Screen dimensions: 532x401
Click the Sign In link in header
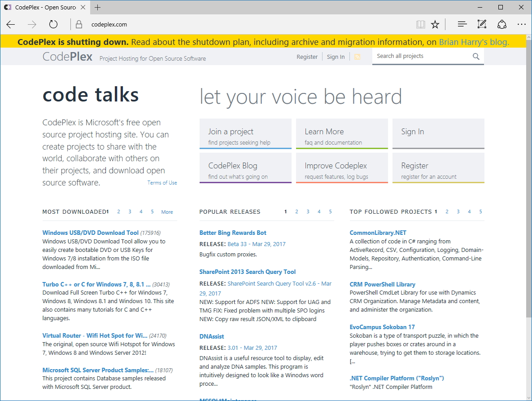coord(336,57)
